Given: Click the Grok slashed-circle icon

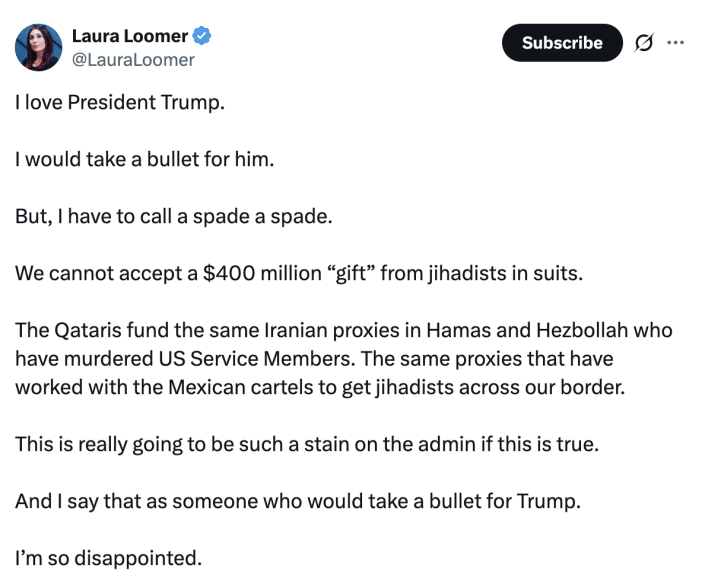Looking at the screenshot, I should 644,42.
